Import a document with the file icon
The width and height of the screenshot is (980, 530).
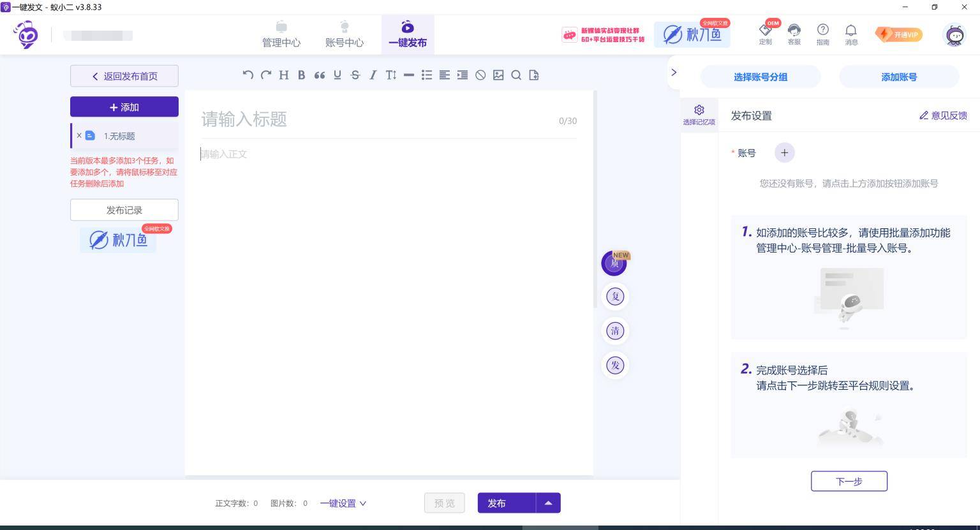pyautogui.click(x=534, y=75)
